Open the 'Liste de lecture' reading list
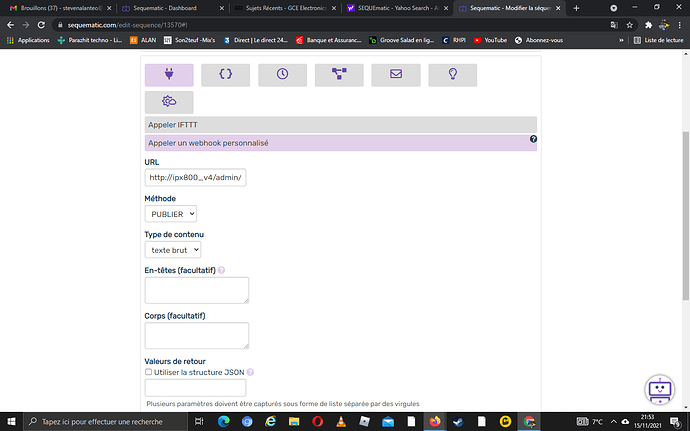 coord(657,40)
